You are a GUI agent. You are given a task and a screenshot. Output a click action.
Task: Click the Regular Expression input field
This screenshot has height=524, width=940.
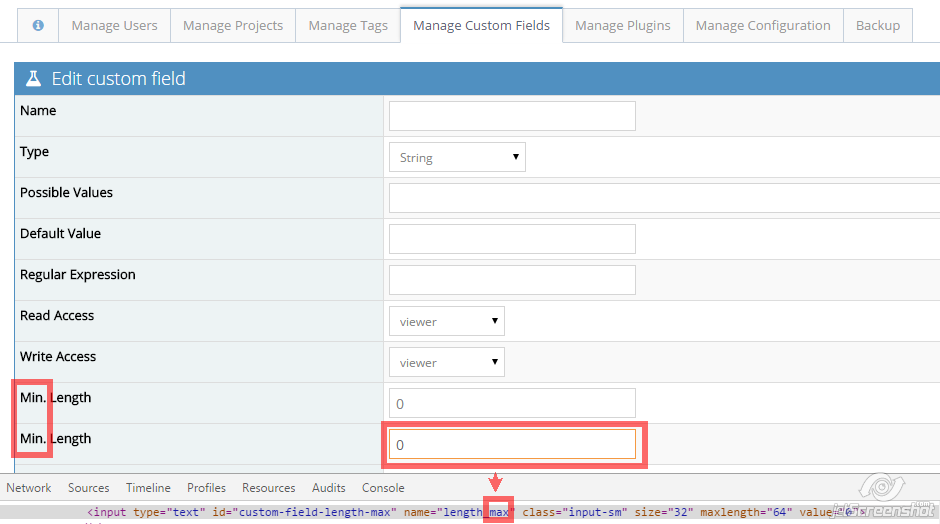[512, 280]
